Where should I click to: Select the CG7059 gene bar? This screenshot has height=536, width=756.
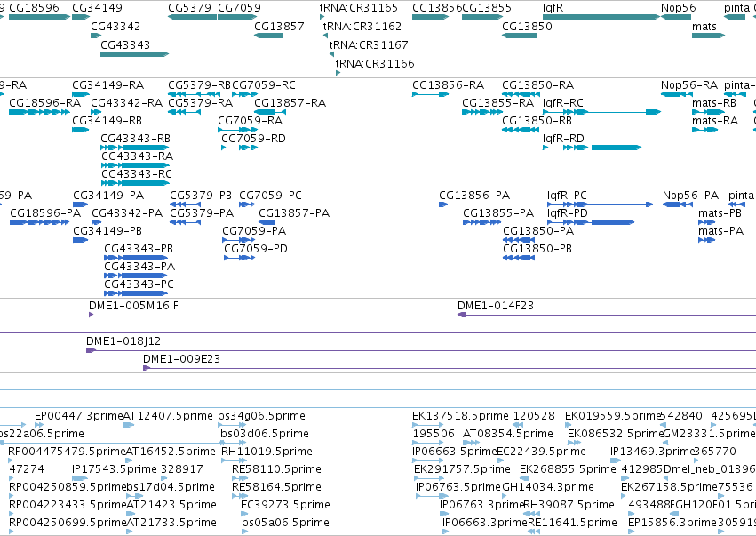(237, 17)
